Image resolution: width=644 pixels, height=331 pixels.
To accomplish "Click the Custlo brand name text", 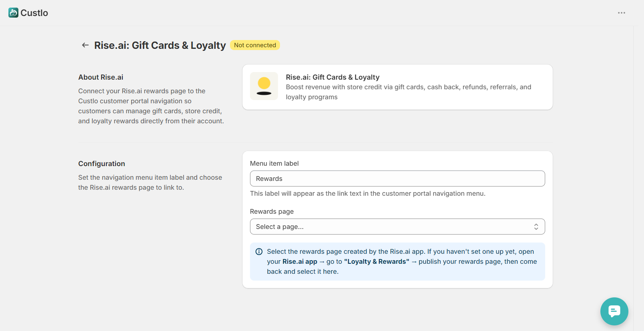I will click(x=34, y=13).
